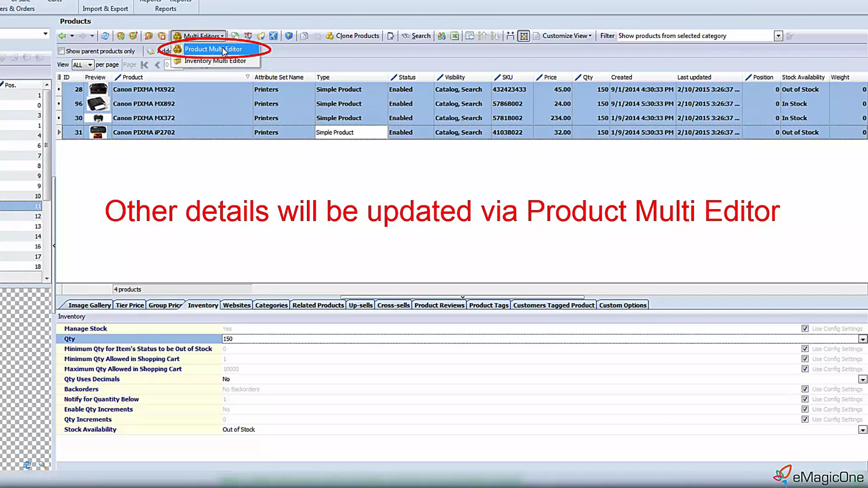Click the world map toolbar icon
868x488 pixels.
tap(273, 36)
